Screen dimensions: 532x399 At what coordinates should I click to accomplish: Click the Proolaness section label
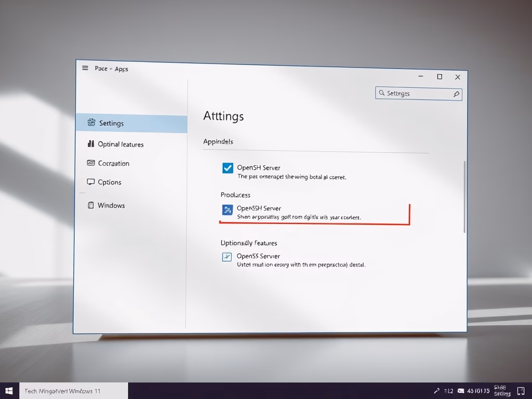click(235, 195)
